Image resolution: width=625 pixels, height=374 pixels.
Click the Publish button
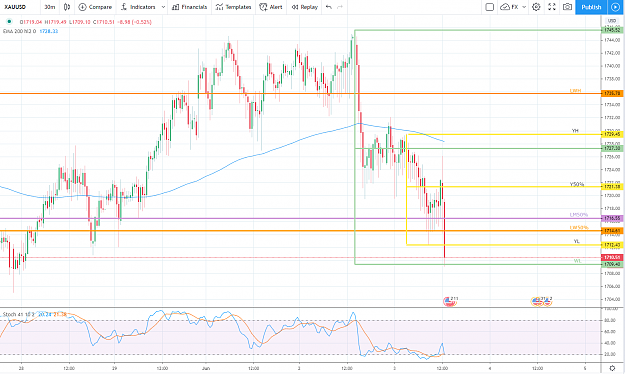(591, 7)
